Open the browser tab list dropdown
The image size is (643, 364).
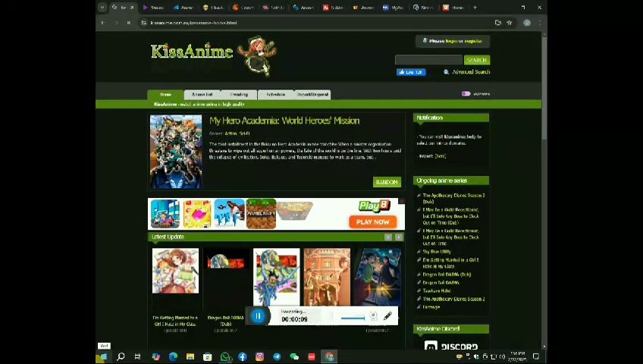pos(103,8)
